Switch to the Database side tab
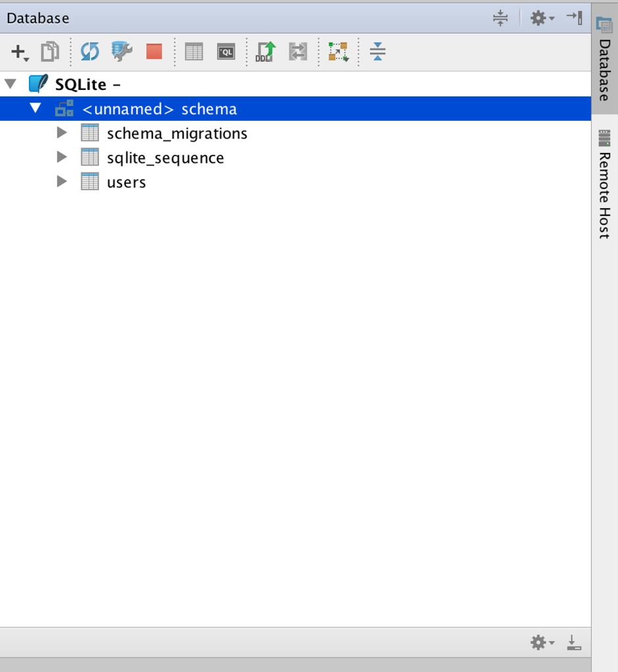Viewport: 618px width, 672px height. tap(604, 59)
